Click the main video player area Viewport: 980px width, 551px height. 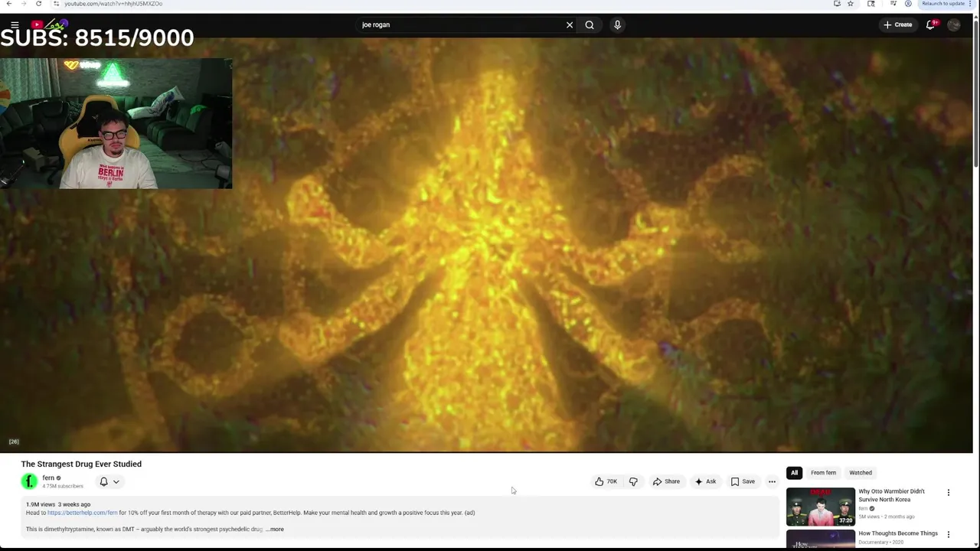pos(486,245)
